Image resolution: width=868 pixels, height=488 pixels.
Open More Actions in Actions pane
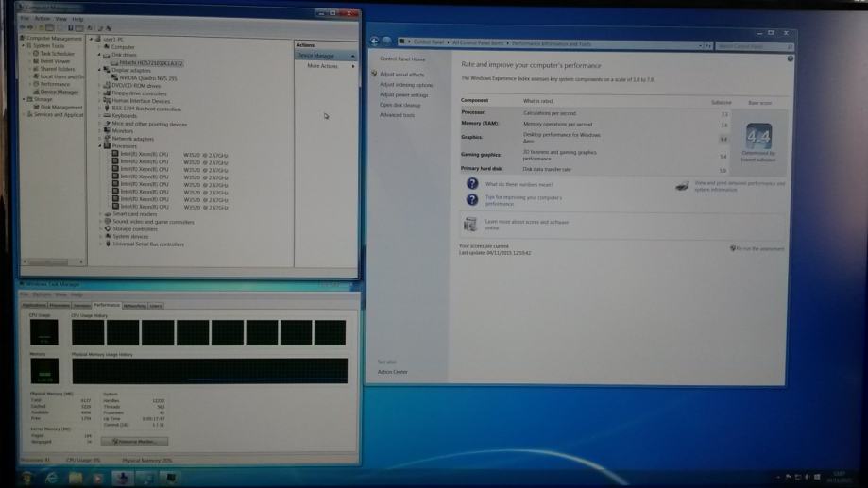(322, 66)
